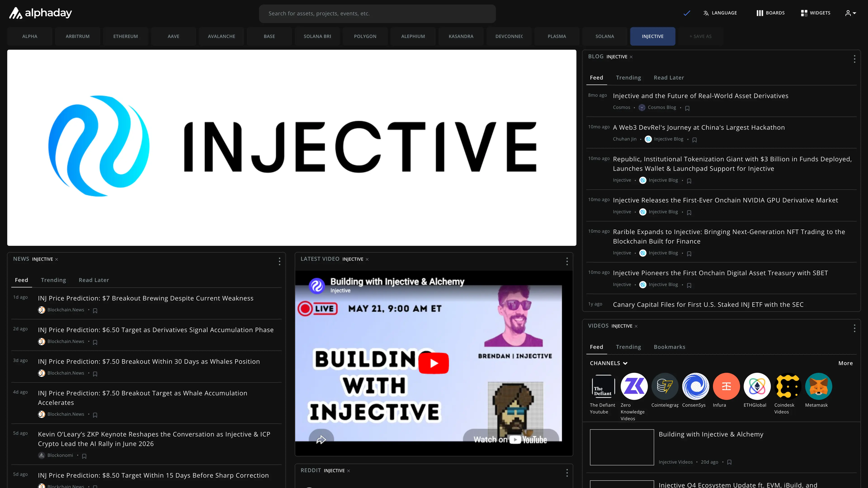Select The Defiant Youtube channel icon

tap(603, 386)
